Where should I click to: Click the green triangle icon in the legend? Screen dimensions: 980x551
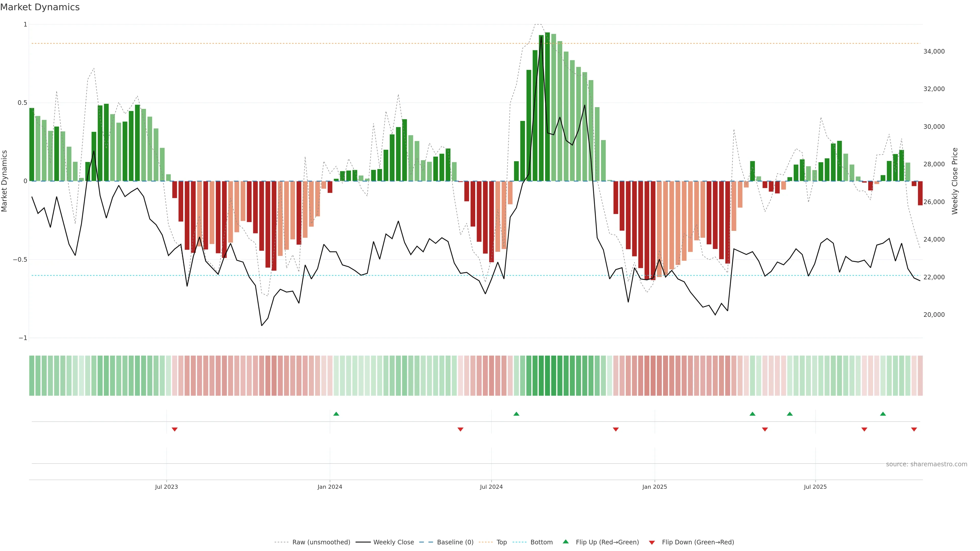tap(566, 542)
